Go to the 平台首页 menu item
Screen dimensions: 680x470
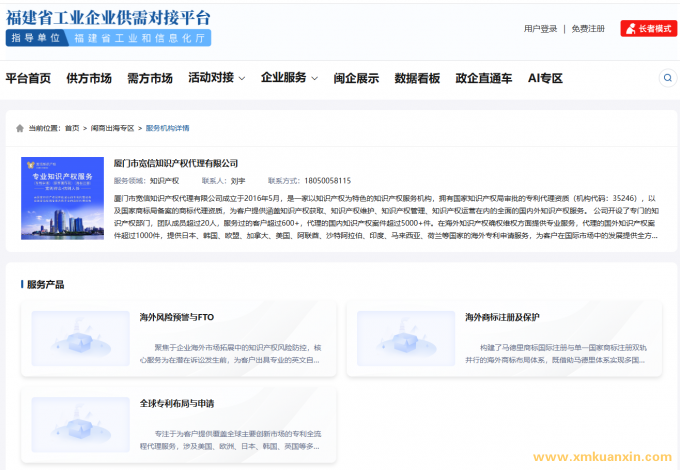pos(28,78)
